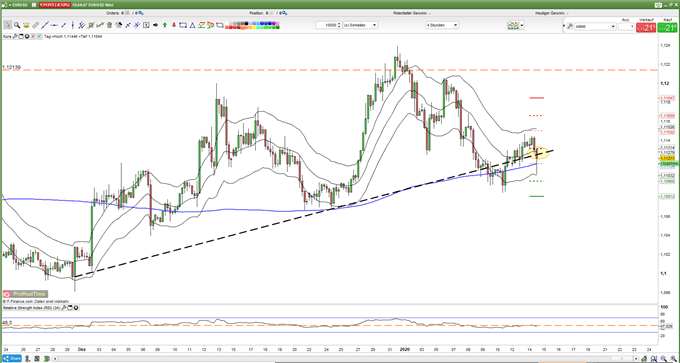Screen dimensions: 680x363
Task: Click the trash can delete-objects icon
Action: tap(109, 25)
